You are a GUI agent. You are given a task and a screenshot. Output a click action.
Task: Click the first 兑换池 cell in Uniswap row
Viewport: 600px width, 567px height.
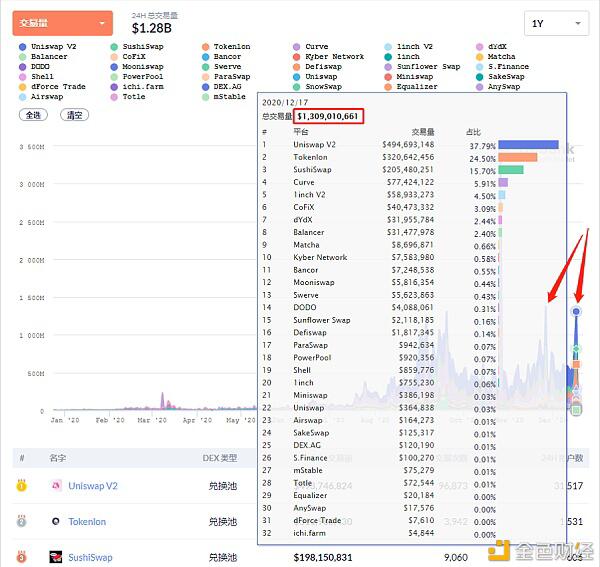tap(223, 486)
